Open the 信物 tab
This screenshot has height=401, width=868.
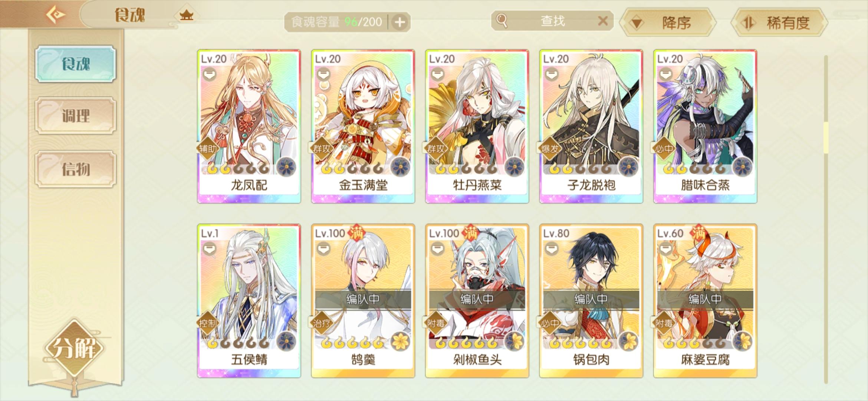click(76, 169)
